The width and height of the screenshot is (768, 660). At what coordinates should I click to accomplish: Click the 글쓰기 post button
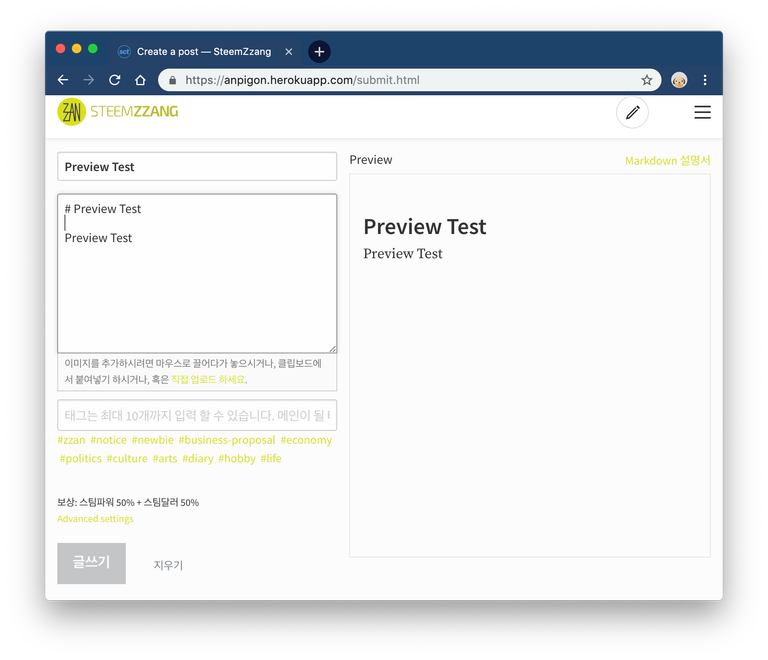(x=92, y=563)
